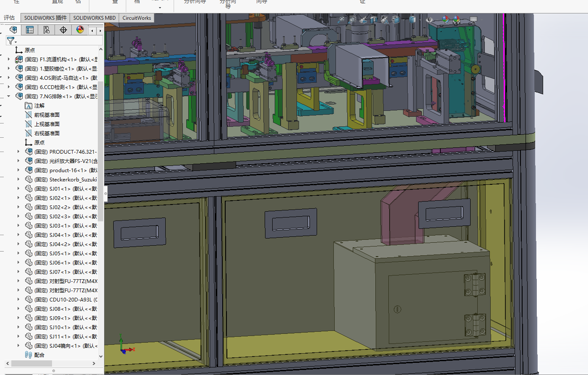Image resolution: width=588 pixels, height=375 pixels.
Task: Click the Zoom to Area magnifier icon
Action: coord(352,19)
